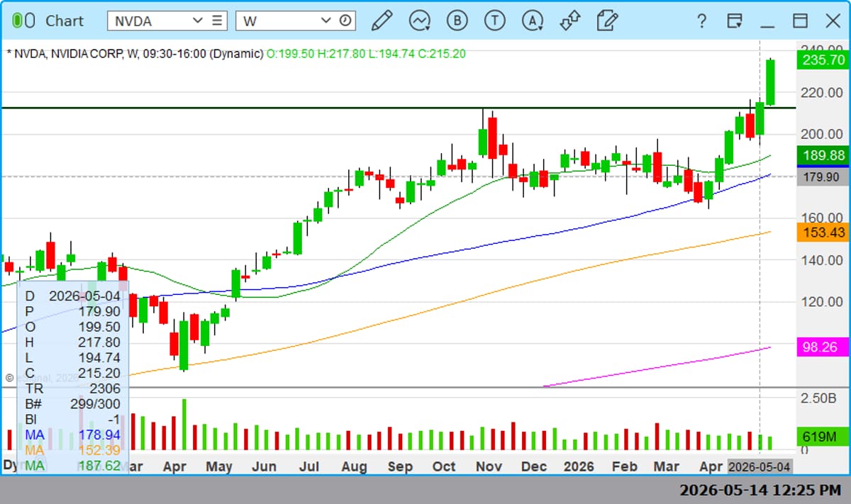Open the note-with-pencil edit icon
Image resolution: width=851 pixels, height=504 pixels.
607,21
